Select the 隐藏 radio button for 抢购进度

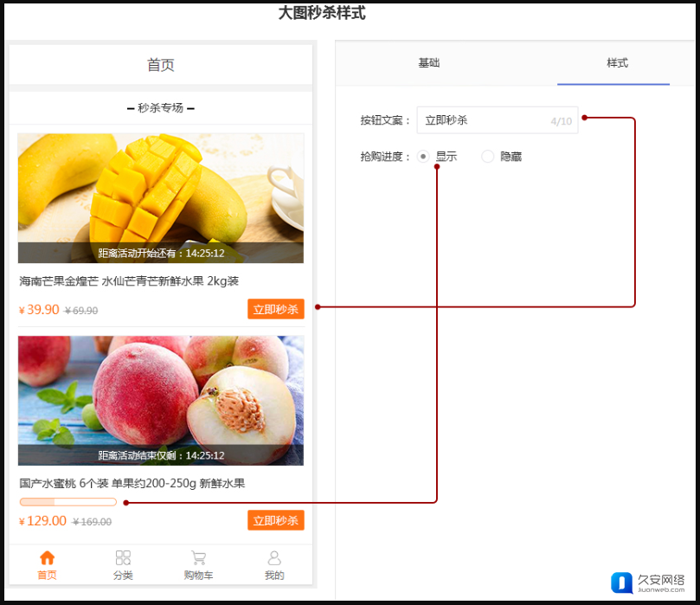487,157
